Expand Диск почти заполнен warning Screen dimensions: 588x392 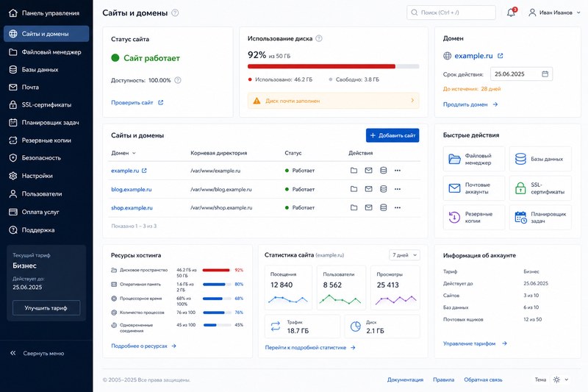pyautogui.click(x=334, y=101)
